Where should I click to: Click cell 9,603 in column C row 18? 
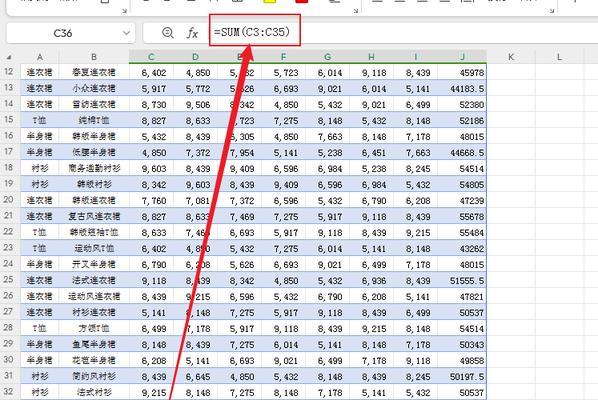pyautogui.click(x=151, y=168)
